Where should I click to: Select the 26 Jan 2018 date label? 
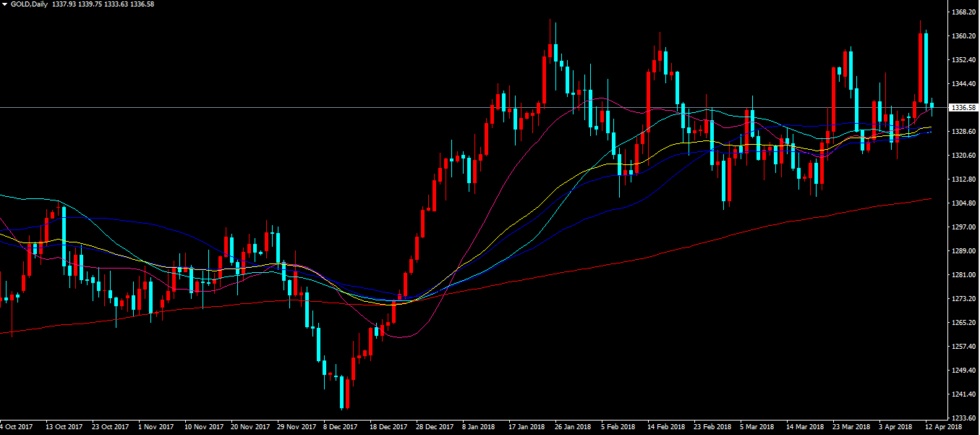click(x=573, y=427)
